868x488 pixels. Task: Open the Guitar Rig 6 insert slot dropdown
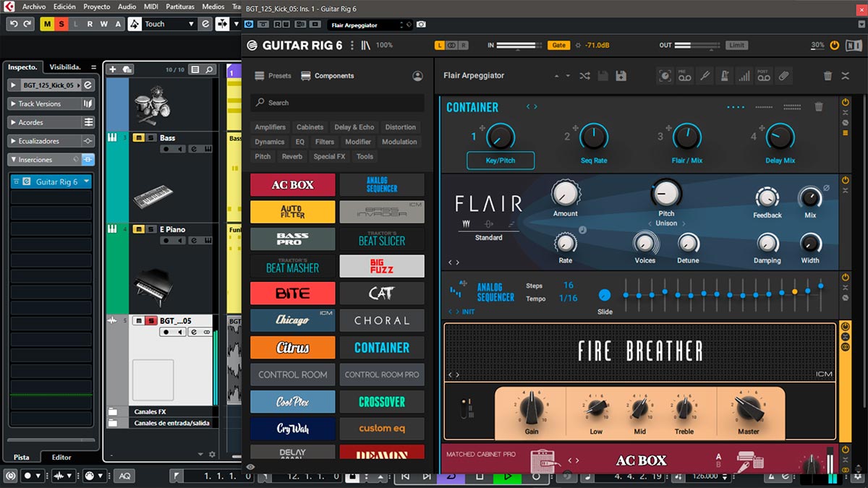click(x=87, y=182)
